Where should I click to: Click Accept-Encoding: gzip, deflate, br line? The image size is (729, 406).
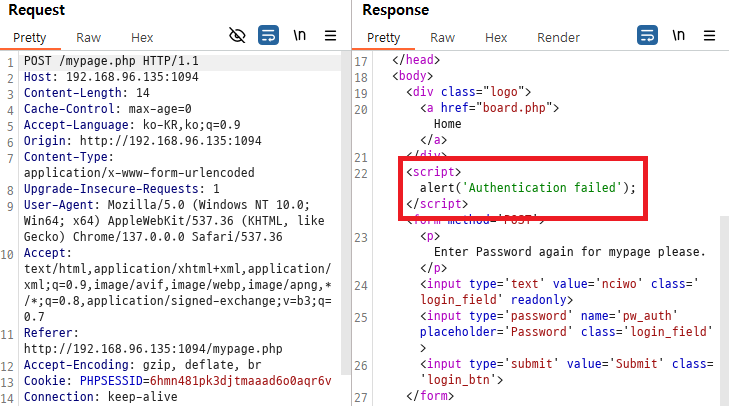point(142,365)
